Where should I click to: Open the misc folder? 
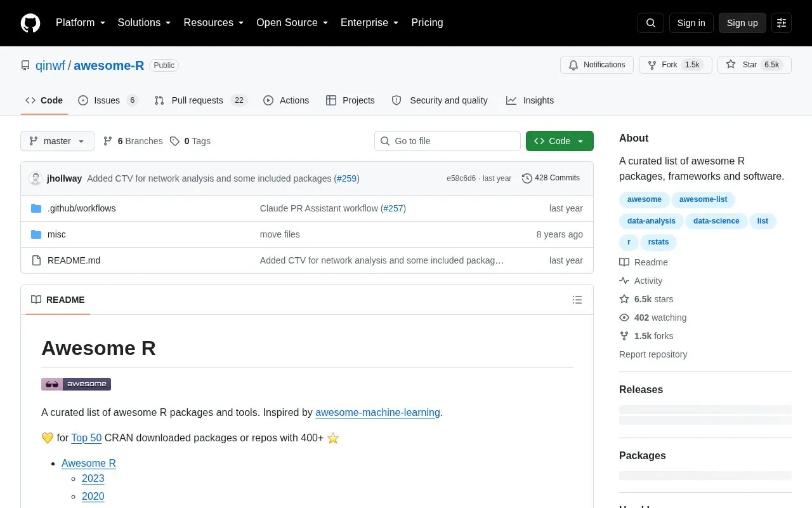[x=56, y=234]
